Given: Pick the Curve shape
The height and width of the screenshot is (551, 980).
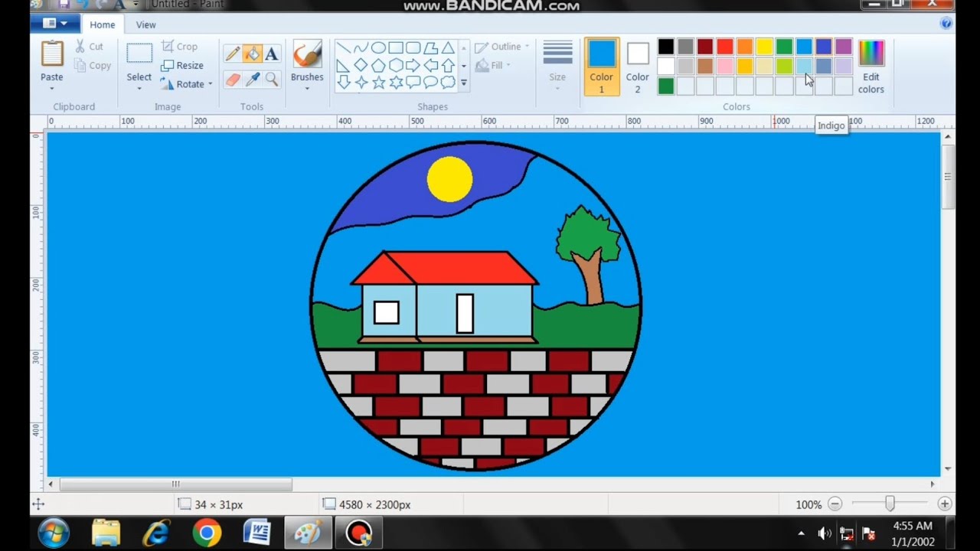Looking at the screenshot, I should coord(361,47).
